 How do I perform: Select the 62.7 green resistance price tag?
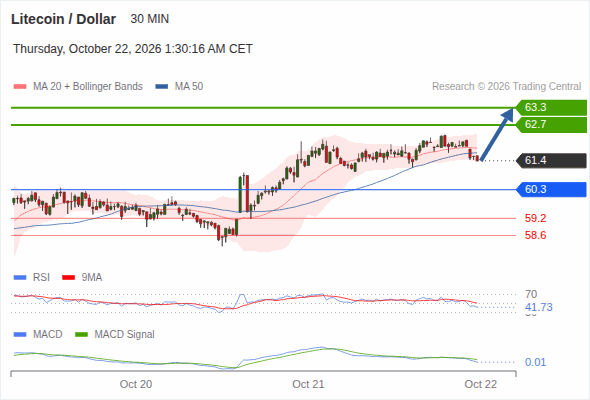click(551, 125)
